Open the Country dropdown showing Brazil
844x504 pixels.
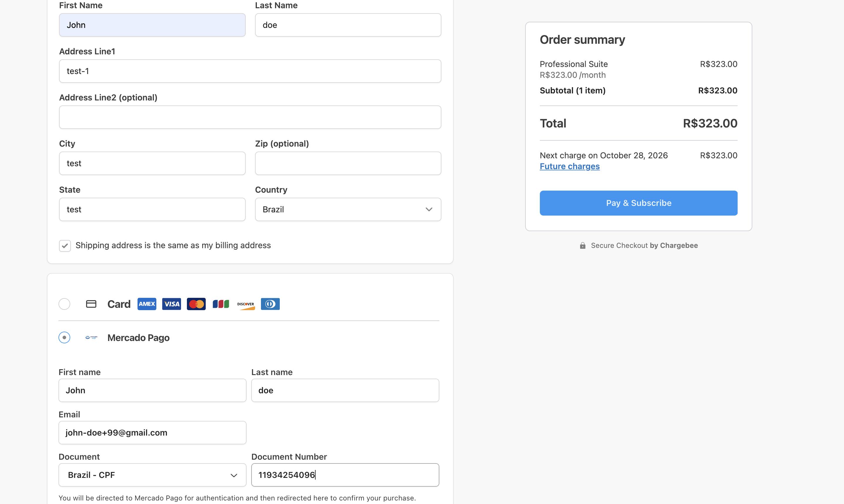tap(348, 209)
